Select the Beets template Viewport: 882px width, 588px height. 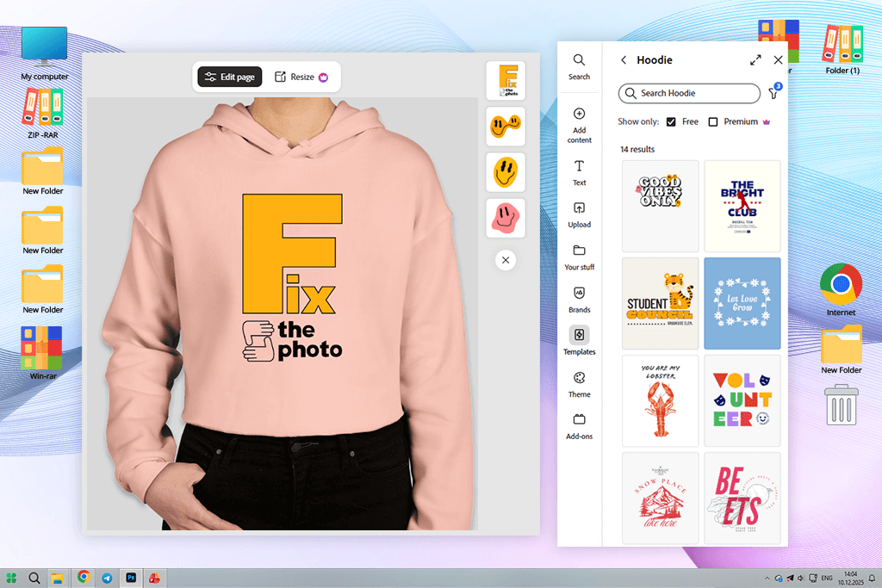point(742,498)
